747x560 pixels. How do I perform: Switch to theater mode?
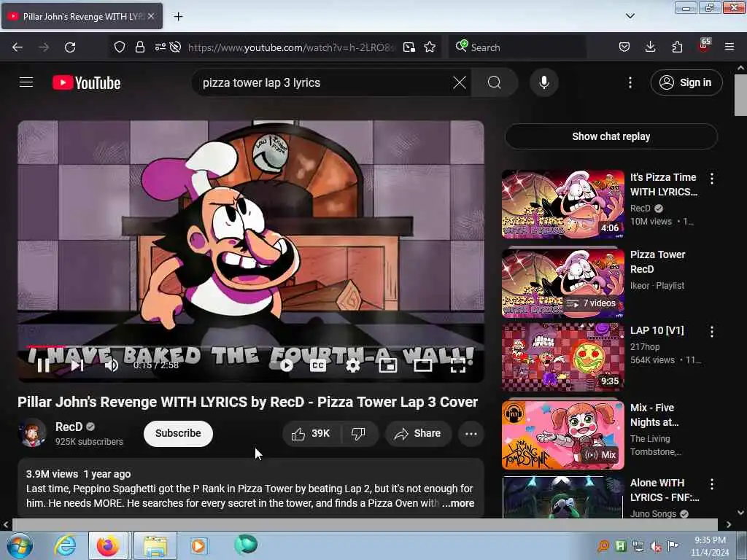[423, 365]
